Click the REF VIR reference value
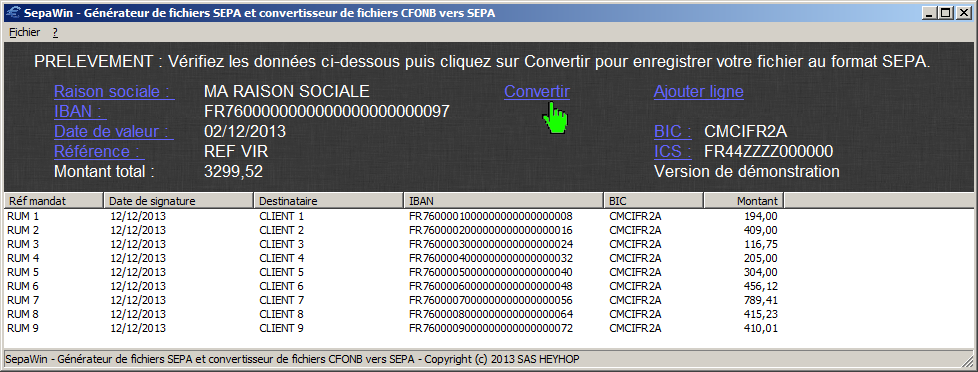This screenshot has height=372, width=978. (236, 152)
